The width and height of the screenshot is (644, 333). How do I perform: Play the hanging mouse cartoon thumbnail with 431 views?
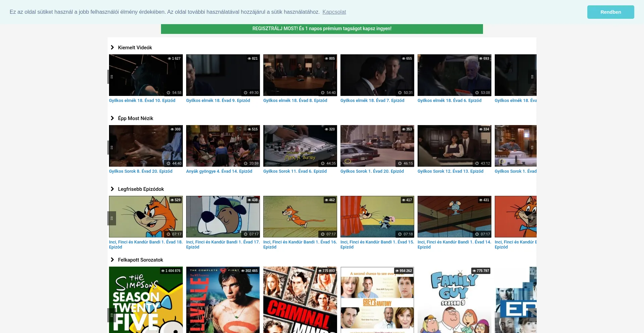coord(454,217)
